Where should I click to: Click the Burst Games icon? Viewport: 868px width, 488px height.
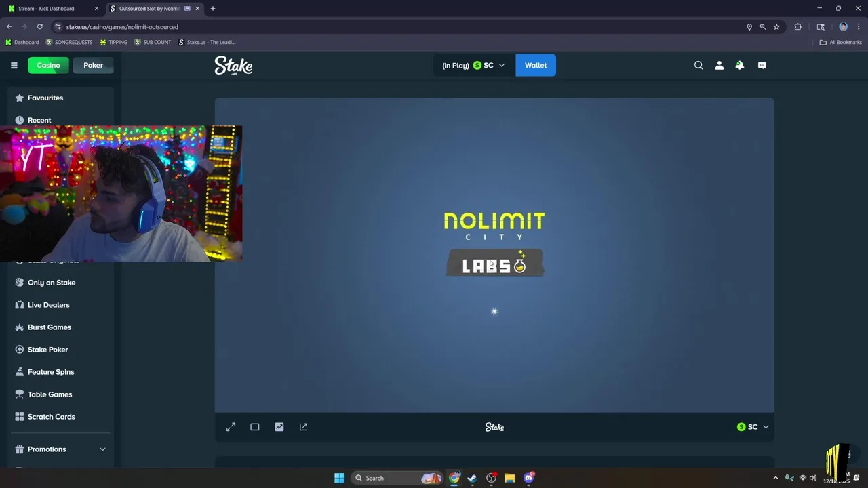click(x=20, y=327)
